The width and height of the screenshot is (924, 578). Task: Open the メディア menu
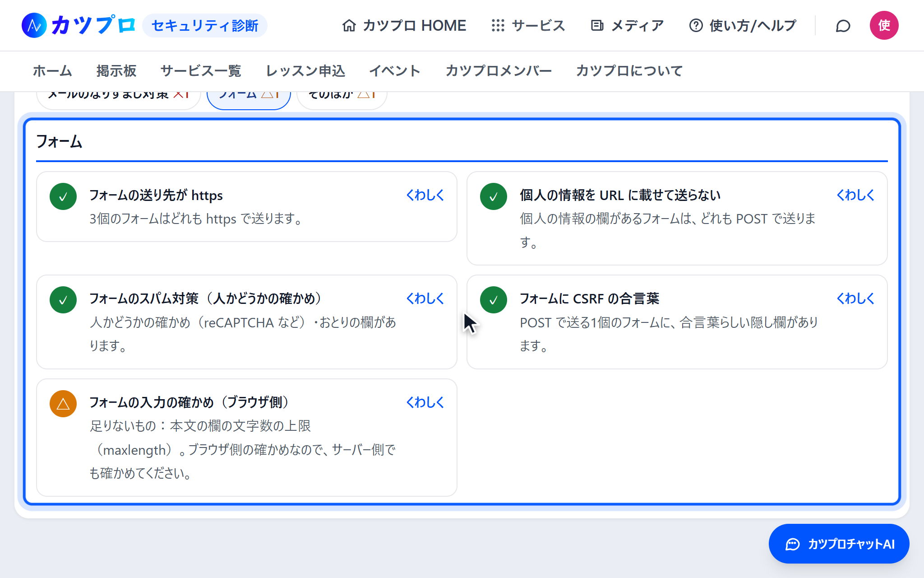point(627,25)
